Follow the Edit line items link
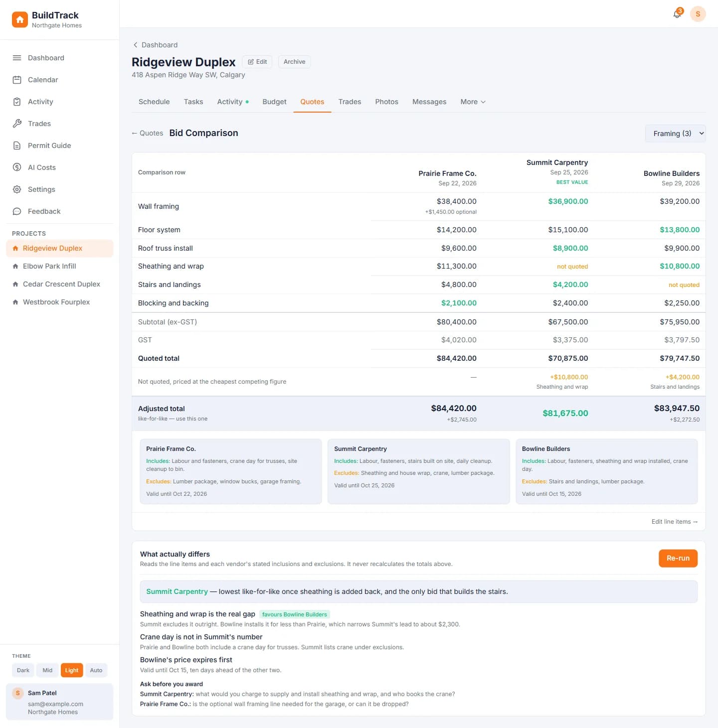The width and height of the screenshot is (718, 728). tap(675, 522)
